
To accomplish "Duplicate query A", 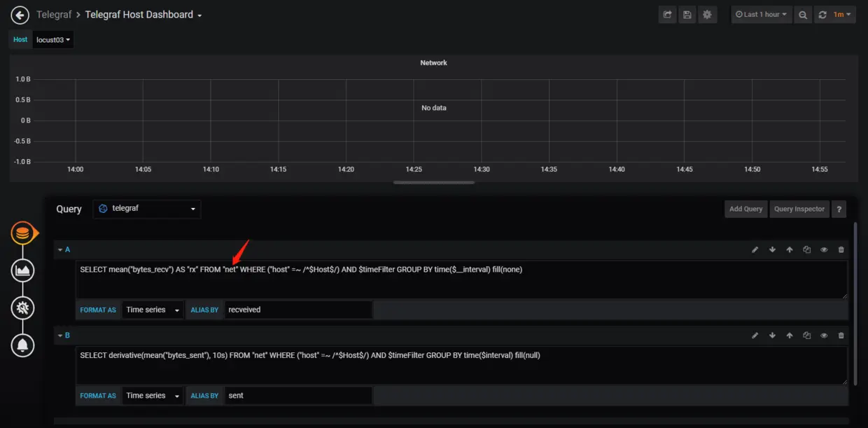I will point(806,249).
